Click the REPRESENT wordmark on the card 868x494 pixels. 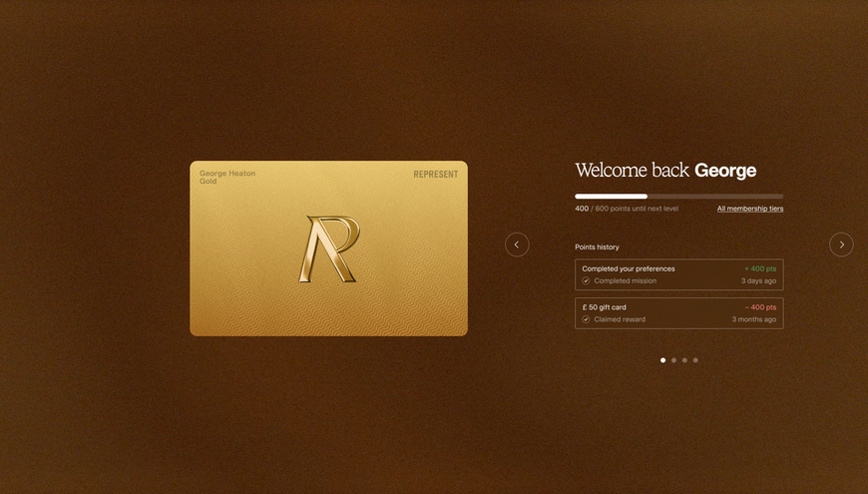tap(436, 175)
